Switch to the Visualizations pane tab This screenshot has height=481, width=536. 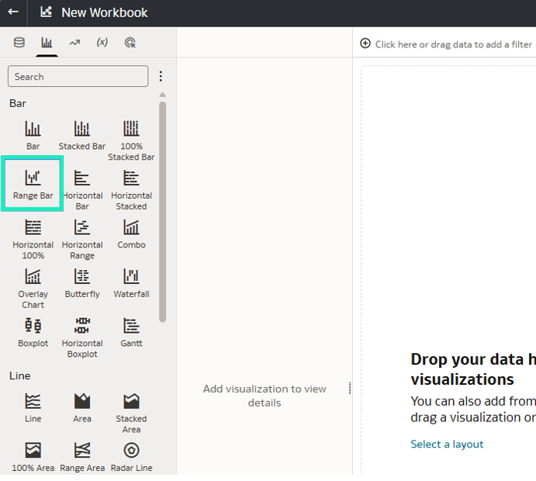coord(47,43)
